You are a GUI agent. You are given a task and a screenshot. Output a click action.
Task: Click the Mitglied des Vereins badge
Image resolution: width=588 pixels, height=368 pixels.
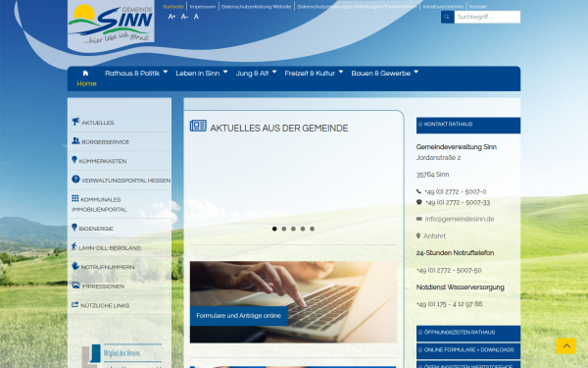point(122,355)
